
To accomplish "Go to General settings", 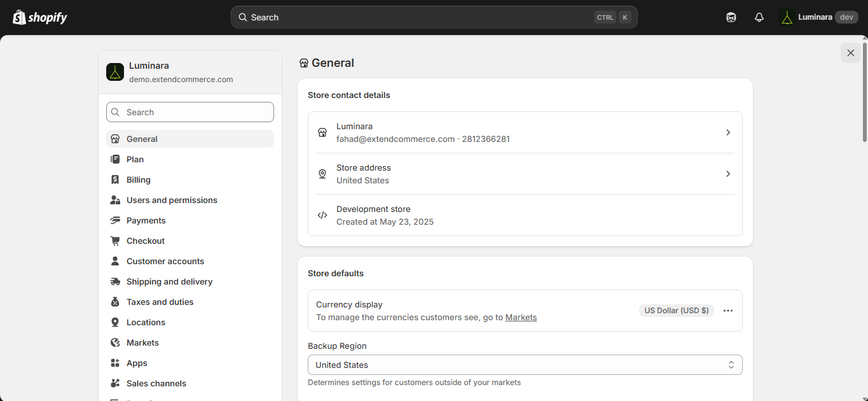I will tap(190, 139).
